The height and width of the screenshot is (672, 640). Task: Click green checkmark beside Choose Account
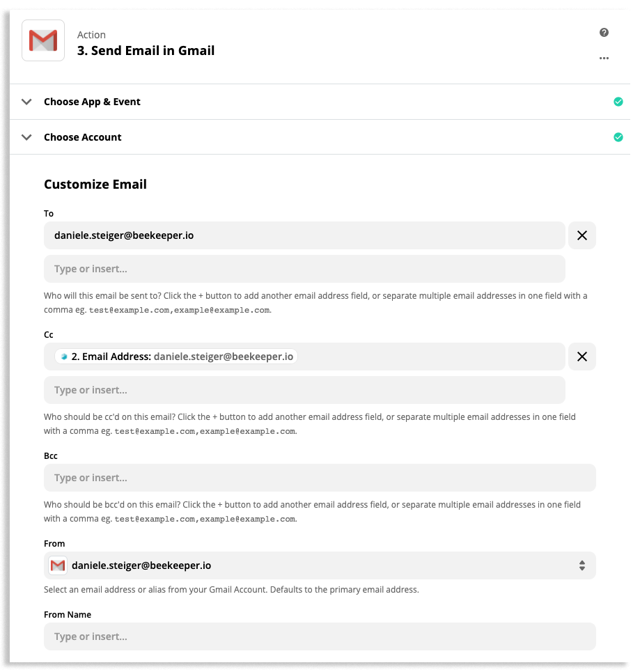[x=618, y=137]
